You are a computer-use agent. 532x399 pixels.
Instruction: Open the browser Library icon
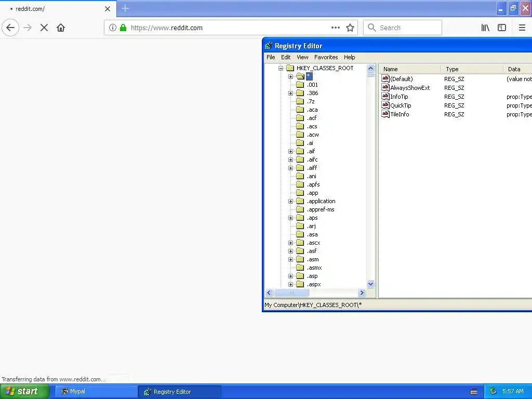pos(486,28)
